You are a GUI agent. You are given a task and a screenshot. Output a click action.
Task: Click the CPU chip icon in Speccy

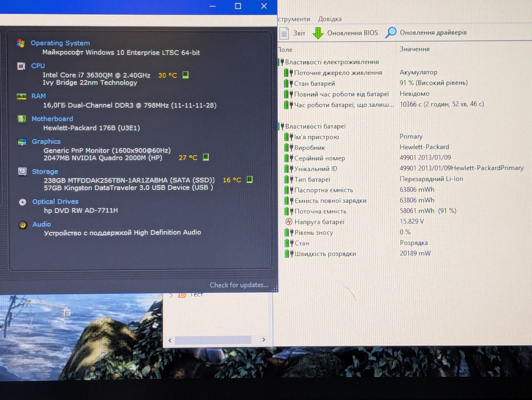(x=21, y=66)
